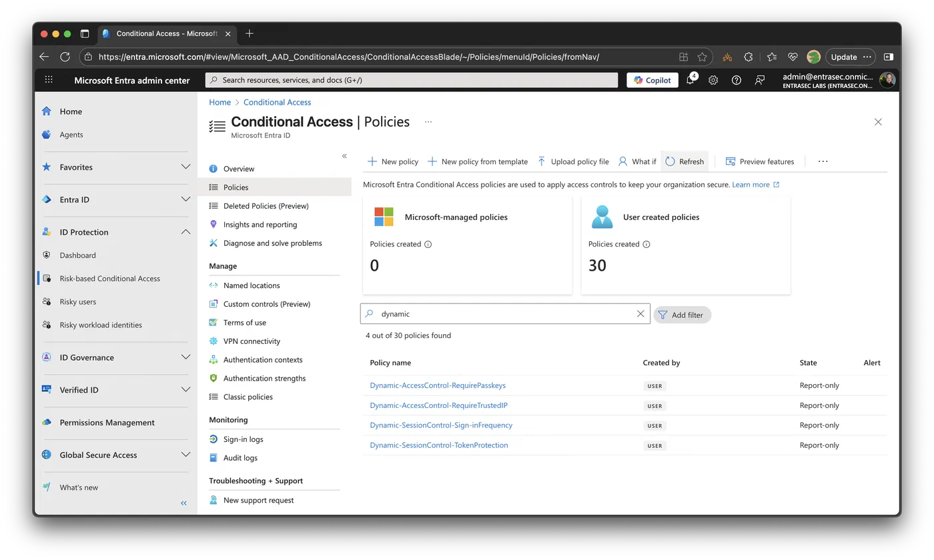Viewport: 934px width, 560px height.
Task: Click the policy search input field
Action: [x=505, y=314]
